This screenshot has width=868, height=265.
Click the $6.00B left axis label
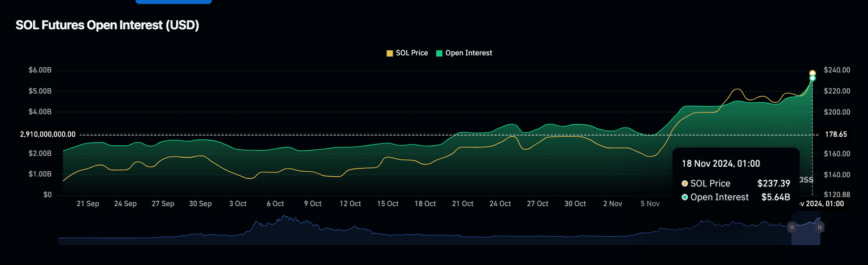(40, 70)
